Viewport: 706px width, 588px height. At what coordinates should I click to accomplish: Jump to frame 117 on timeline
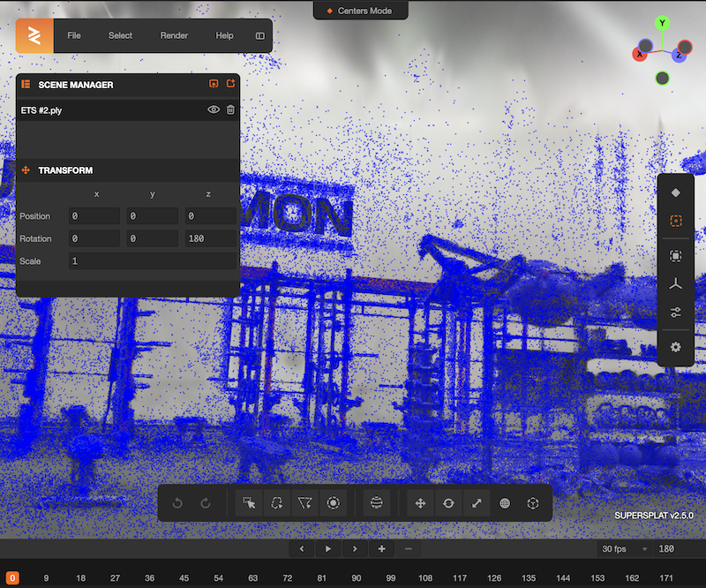click(460, 578)
